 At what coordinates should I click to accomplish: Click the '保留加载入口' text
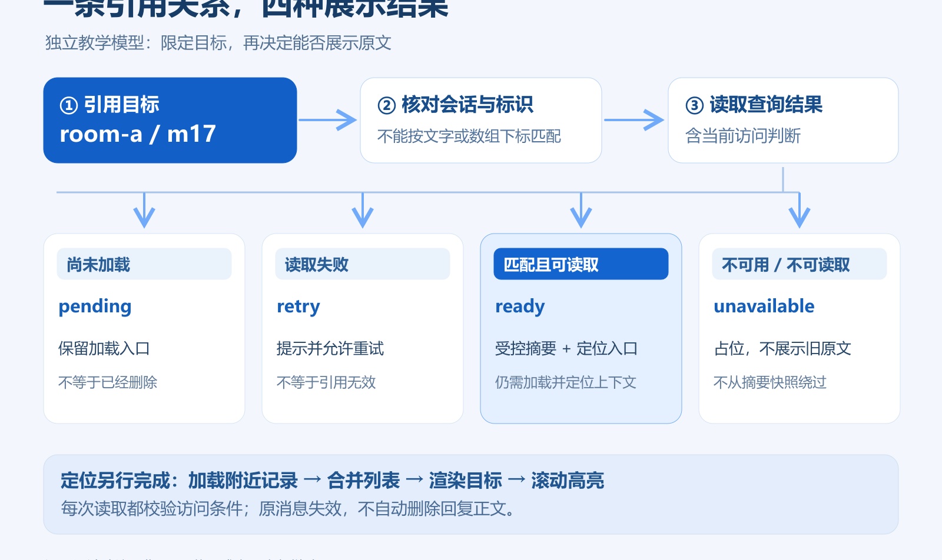pyautogui.click(x=104, y=349)
